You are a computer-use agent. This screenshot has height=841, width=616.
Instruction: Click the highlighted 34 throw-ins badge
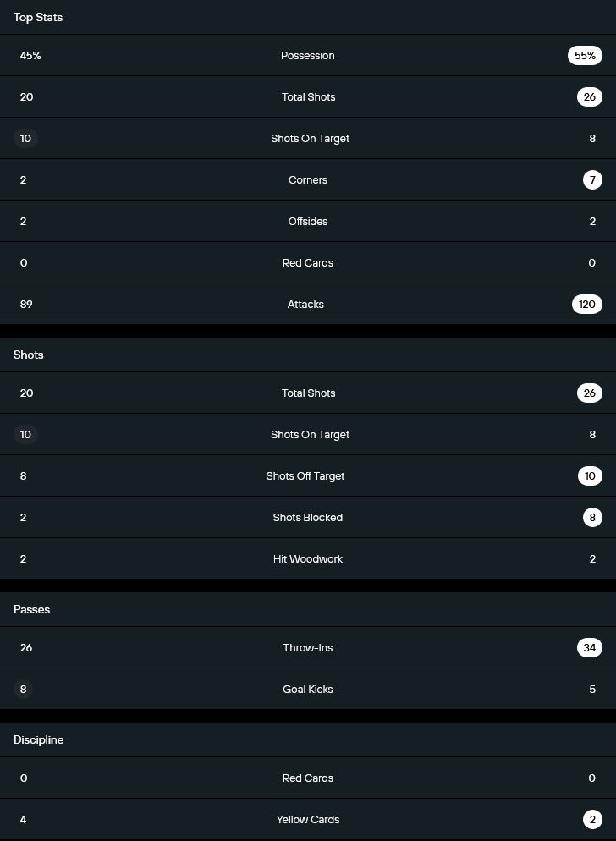point(589,648)
